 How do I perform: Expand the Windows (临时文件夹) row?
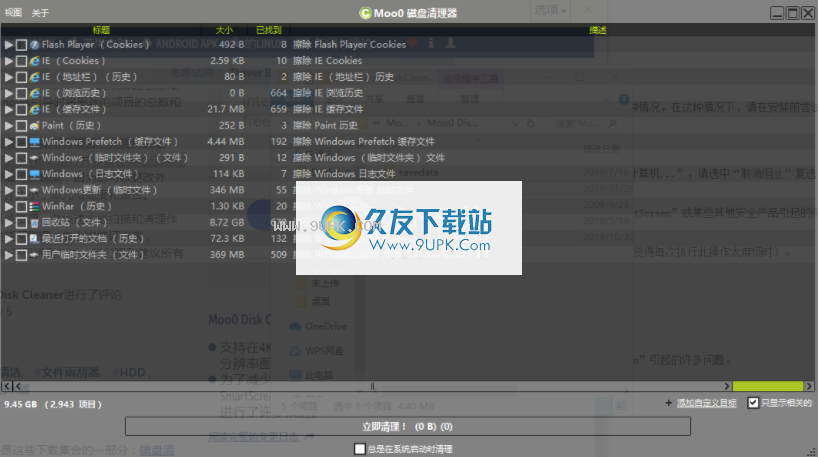point(8,158)
